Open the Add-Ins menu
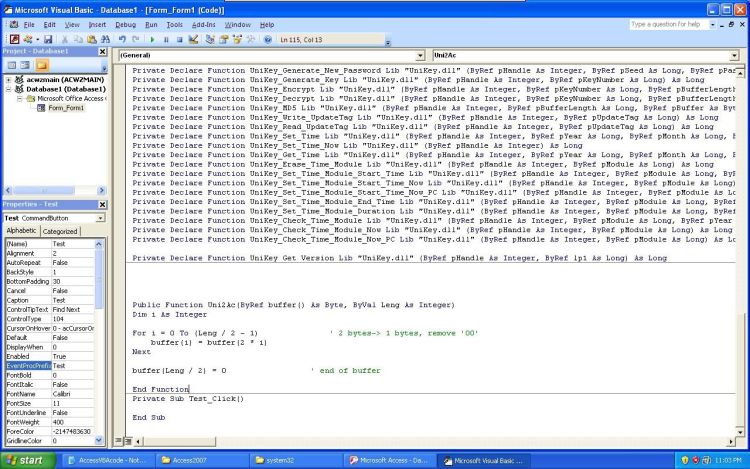This screenshot has width=750, height=469. (x=204, y=24)
